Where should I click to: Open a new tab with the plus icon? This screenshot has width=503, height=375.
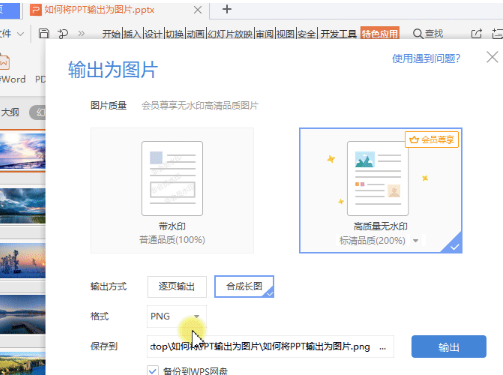(x=227, y=9)
